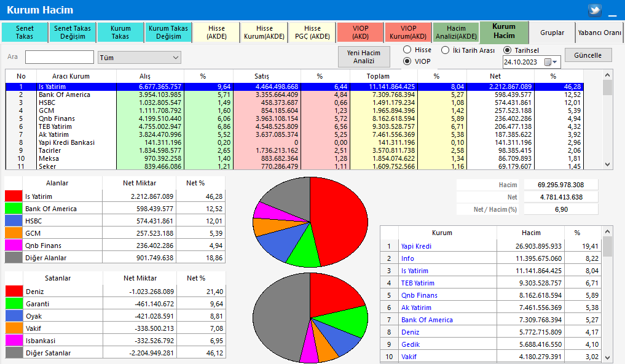This screenshot has width=625, height=364.
Task: Open the calendar icon in date field
Action: click(x=548, y=62)
